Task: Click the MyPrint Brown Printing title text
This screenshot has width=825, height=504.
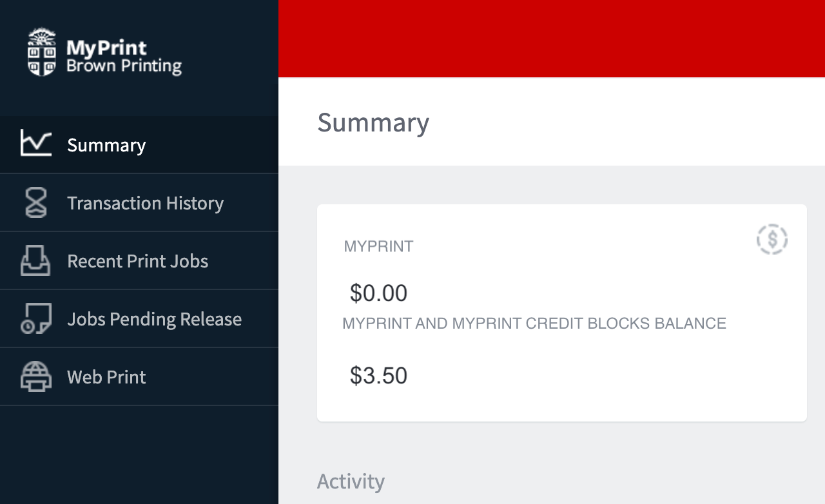Action: [124, 57]
